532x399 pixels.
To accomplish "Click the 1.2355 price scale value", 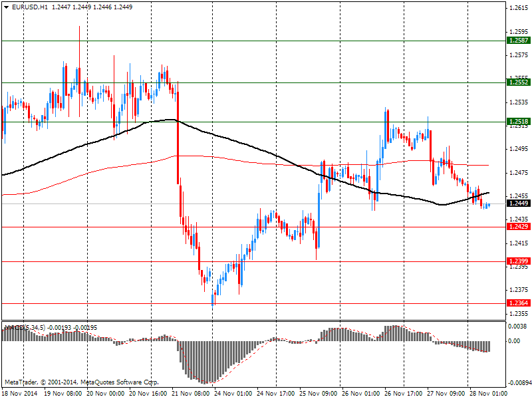I will (x=519, y=313).
